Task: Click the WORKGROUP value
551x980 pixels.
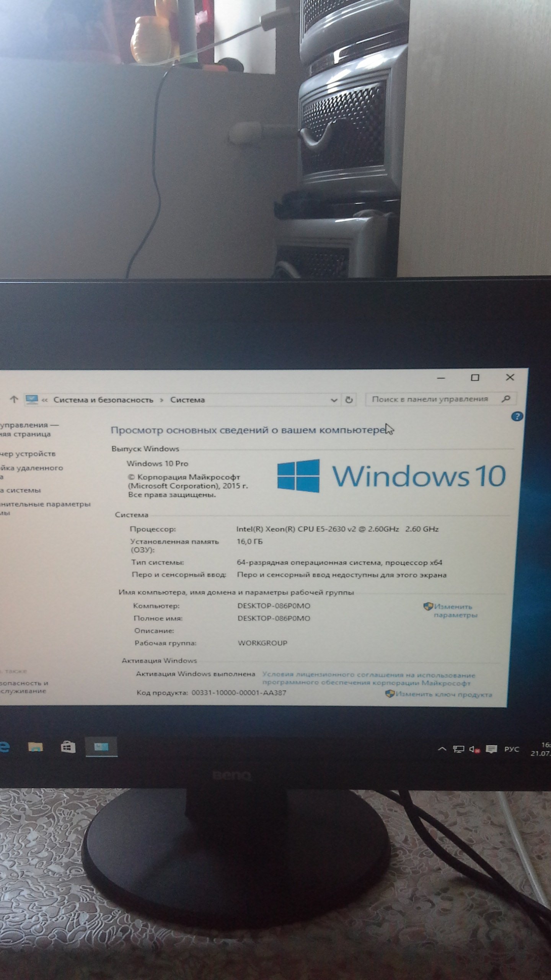Action: click(x=262, y=643)
